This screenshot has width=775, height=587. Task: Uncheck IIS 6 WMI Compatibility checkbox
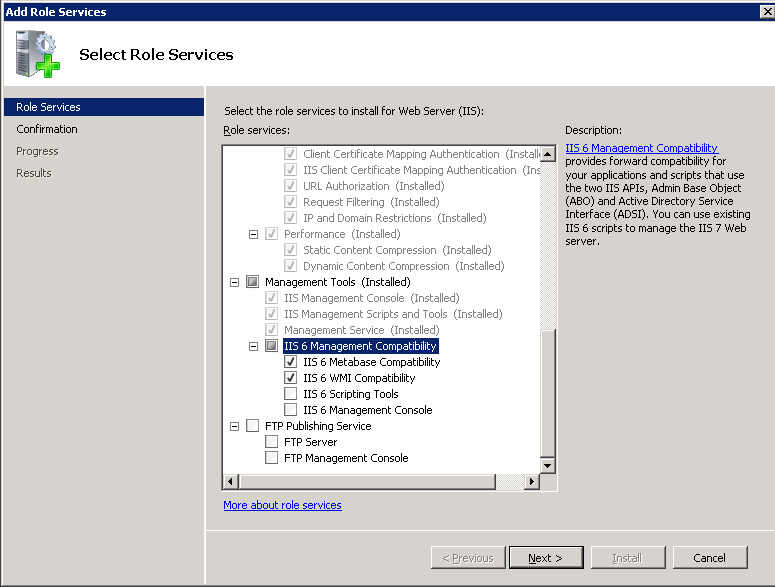[x=291, y=378]
